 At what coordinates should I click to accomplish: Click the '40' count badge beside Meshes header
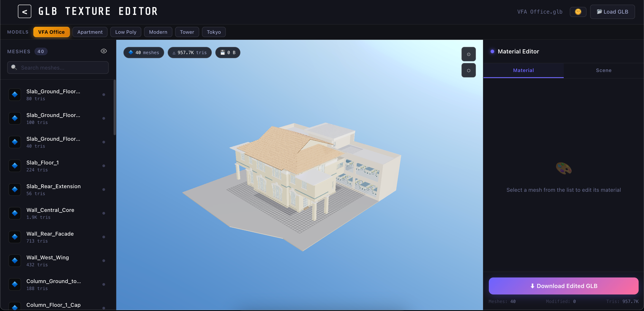coord(41,52)
